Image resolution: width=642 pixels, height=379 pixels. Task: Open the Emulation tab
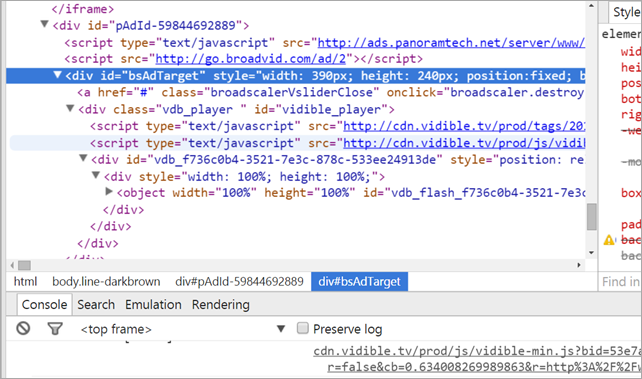tap(153, 305)
